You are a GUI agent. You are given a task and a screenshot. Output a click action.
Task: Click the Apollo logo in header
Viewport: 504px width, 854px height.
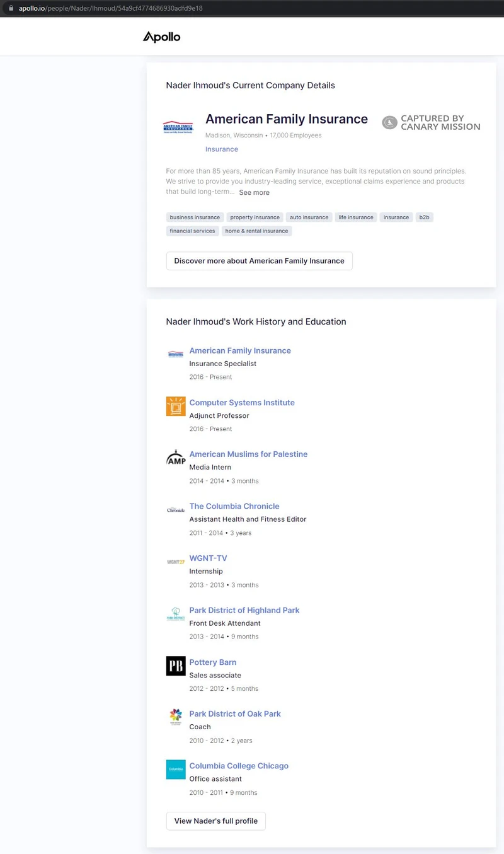(x=162, y=37)
